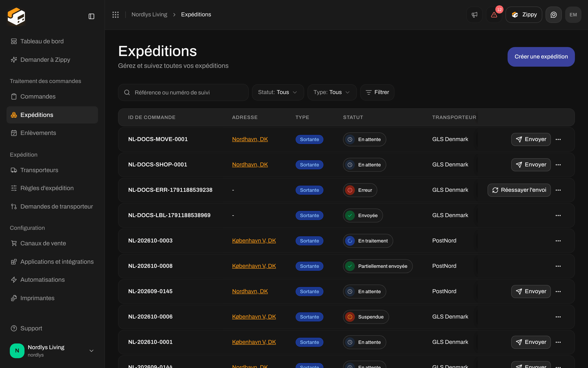Image resolution: width=588 pixels, height=368 pixels.
Task: Focus the Référence ou numéro de suivi search field
Action: coord(183,92)
